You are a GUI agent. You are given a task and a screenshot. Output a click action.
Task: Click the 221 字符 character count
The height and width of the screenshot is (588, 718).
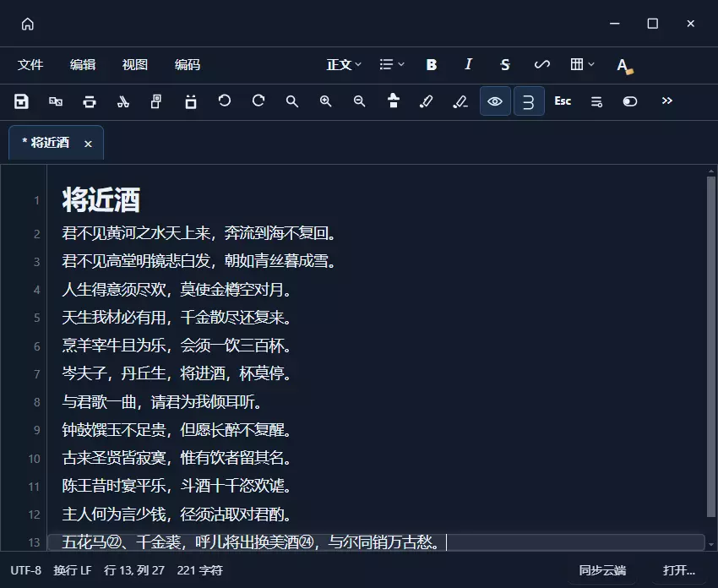pos(200,570)
